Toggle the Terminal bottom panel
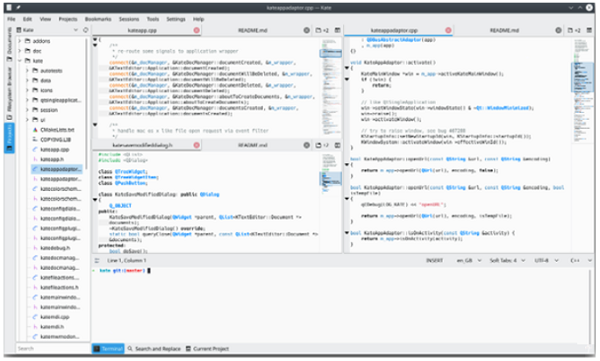The height and width of the screenshot is (361, 600). pyautogui.click(x=108, y=348)
